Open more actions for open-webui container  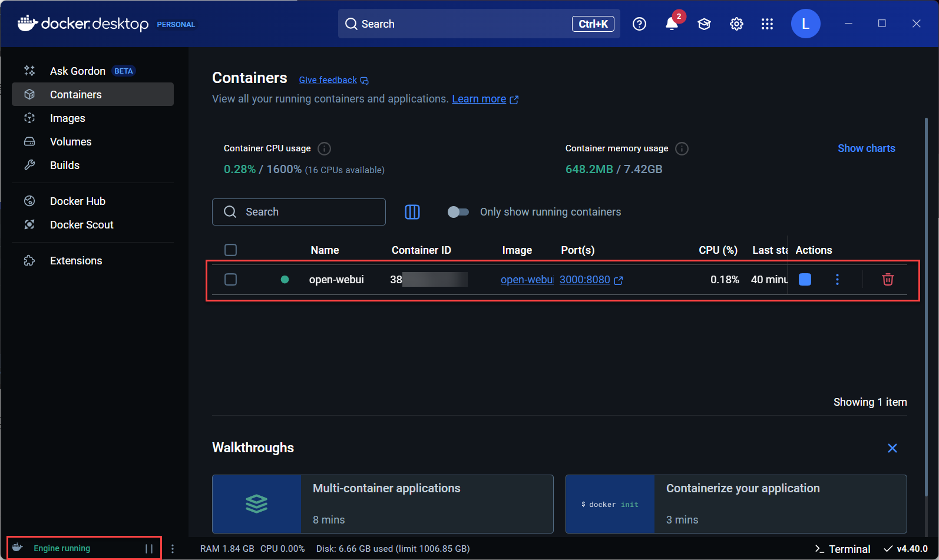pos(837,279)
